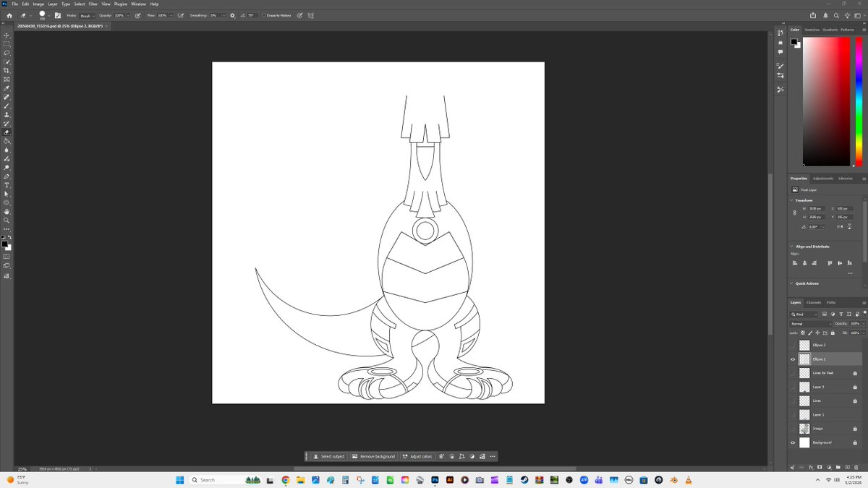The width and height of the screenshot is (868, 488).
Task: Collapse the Transform section
Action: [791, 200]
